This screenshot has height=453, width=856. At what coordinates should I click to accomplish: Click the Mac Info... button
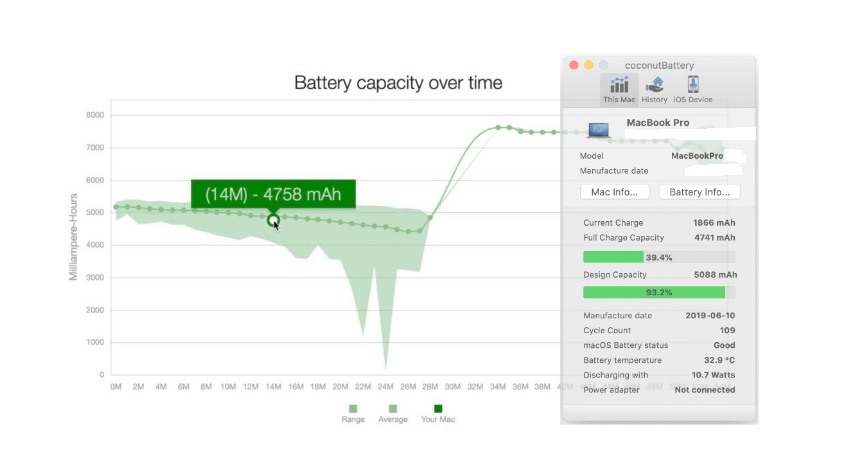[614, 192]
